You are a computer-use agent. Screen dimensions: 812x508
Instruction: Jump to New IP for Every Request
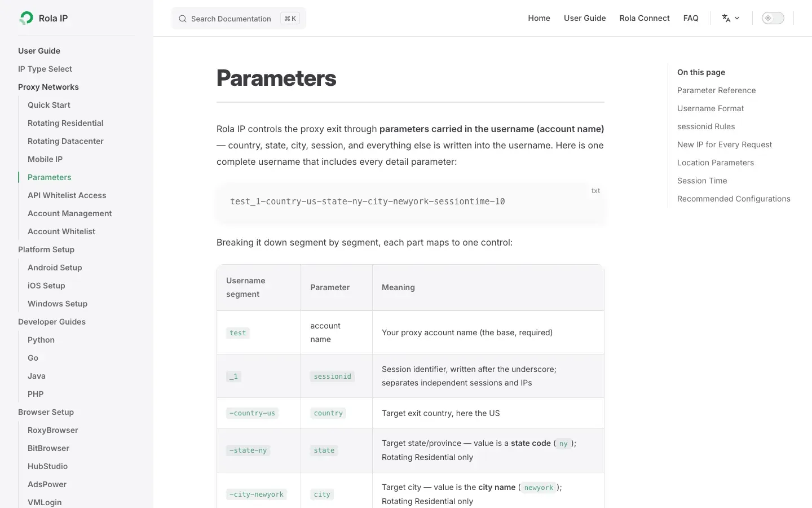point(725,144)
